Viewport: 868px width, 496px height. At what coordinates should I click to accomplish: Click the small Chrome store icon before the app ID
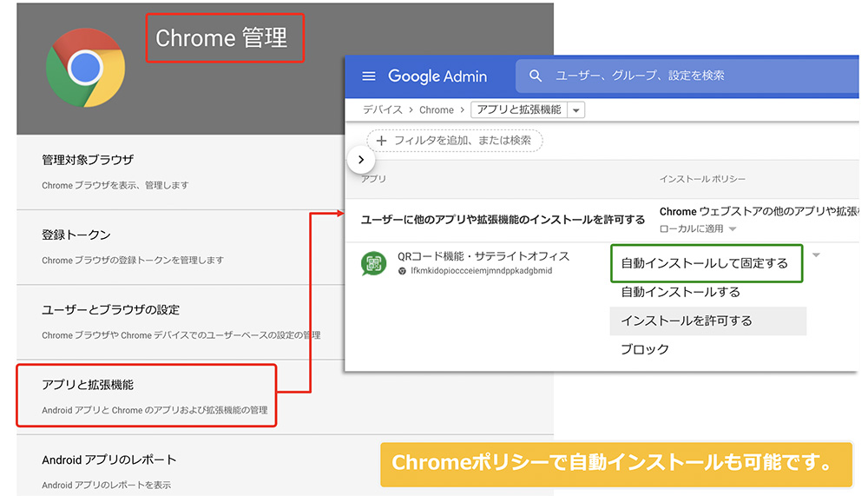coord(403,271)
